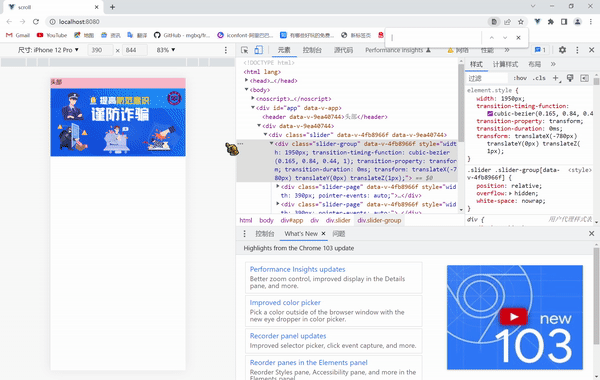
Task: Close the What's New drawer tab
Action: pyautogui.click(x=323, y=233)
